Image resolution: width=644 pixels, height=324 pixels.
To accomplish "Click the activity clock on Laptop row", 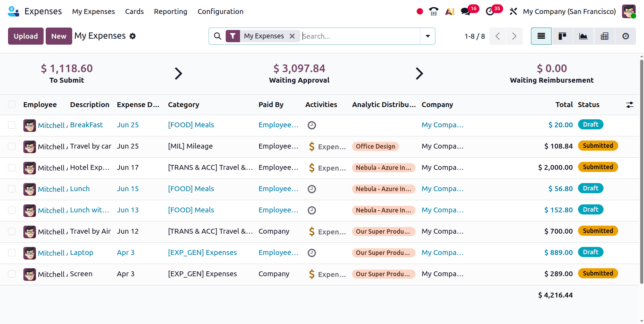I will 312,253.
